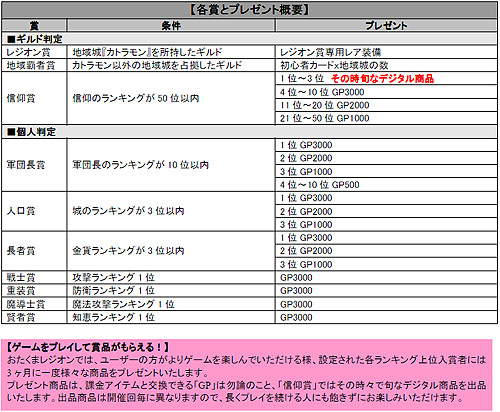Click the ■ギルド判定 section header

249,39
